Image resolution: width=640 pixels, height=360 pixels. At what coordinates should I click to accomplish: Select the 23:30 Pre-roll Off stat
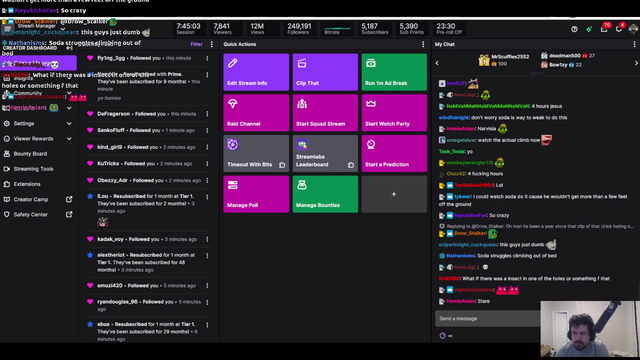[449, 29]
